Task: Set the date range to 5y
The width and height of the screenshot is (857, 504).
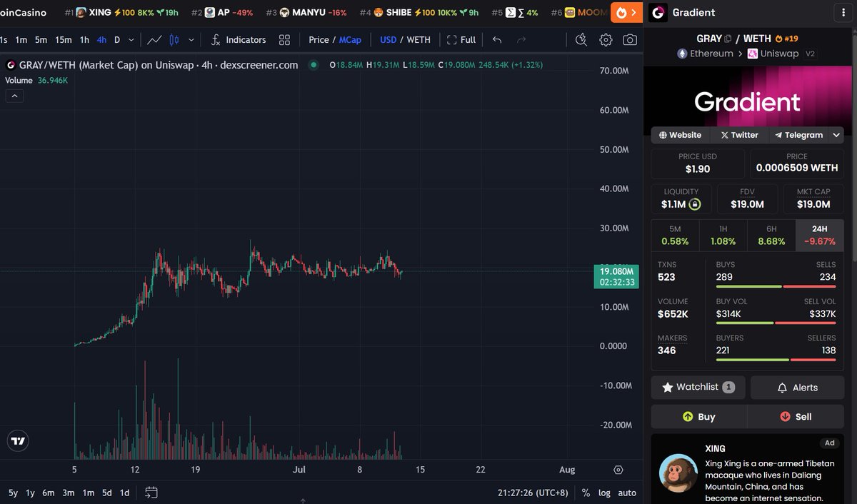Action: click(14, 493)
